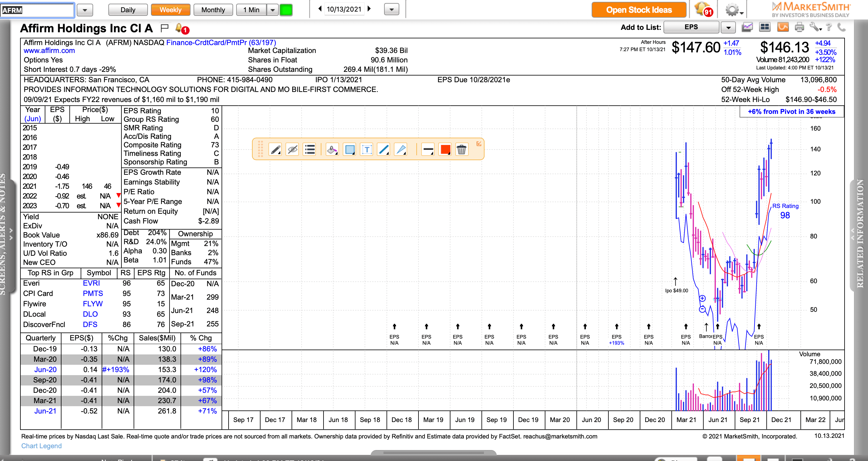Print the chart

799,27
